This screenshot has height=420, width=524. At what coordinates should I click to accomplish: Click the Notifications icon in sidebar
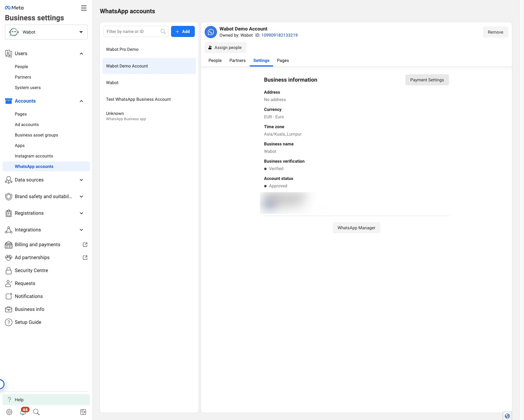click(9, 296)
